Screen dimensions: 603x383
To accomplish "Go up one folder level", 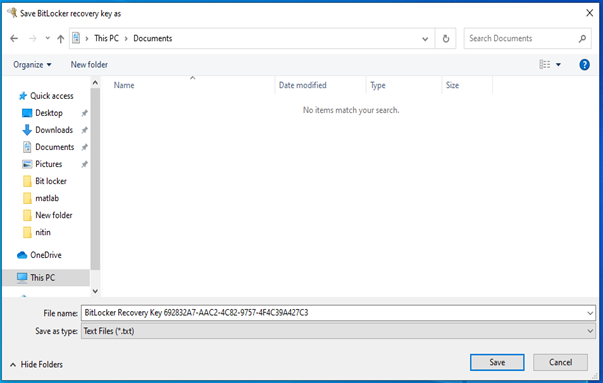I will (60, 38).
